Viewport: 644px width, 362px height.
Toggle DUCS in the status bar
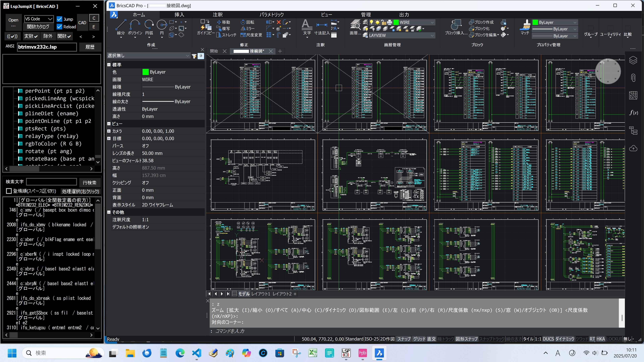[x=548, y=339]
